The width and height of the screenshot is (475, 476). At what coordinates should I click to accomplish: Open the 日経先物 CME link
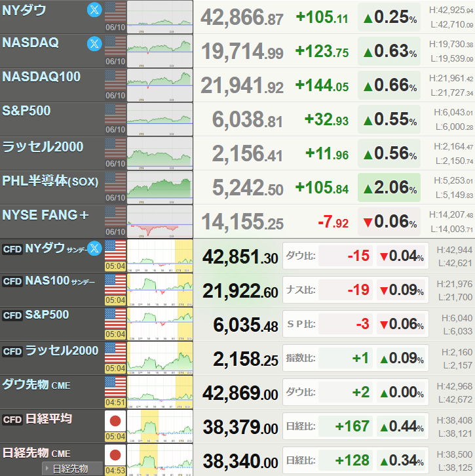[x=37, y=453]
